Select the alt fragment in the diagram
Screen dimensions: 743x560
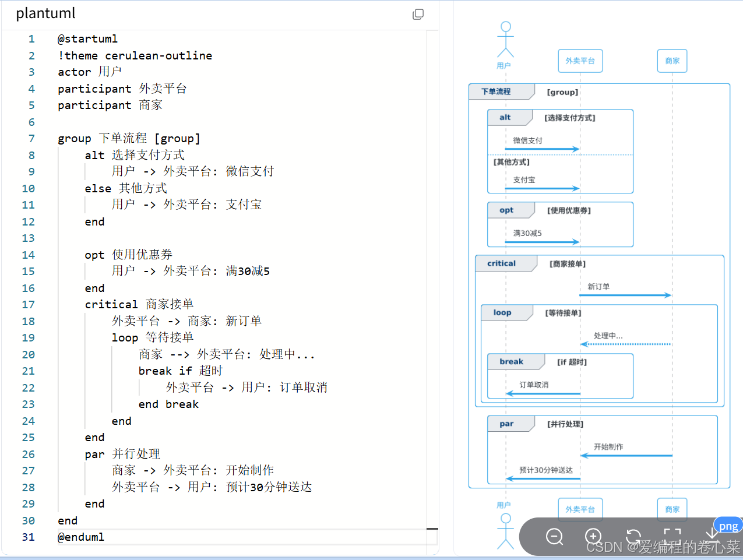pos(506,117)
